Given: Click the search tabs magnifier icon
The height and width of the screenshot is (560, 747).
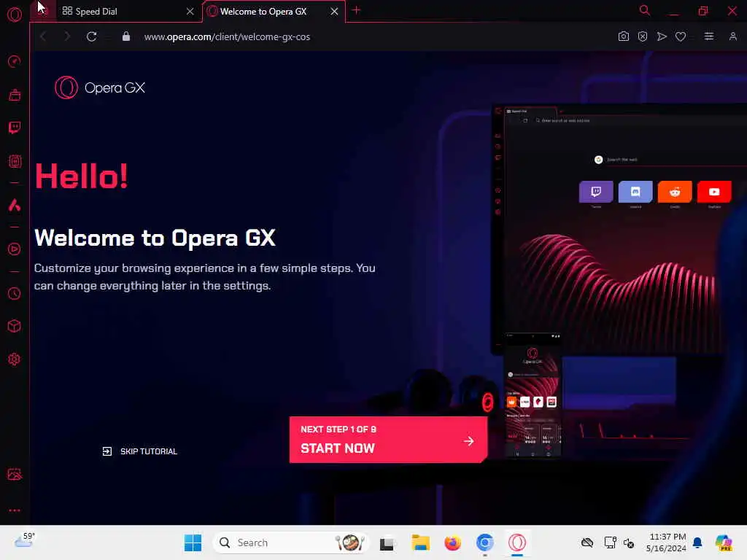Looking at the screenshot, I should point(644,10).
